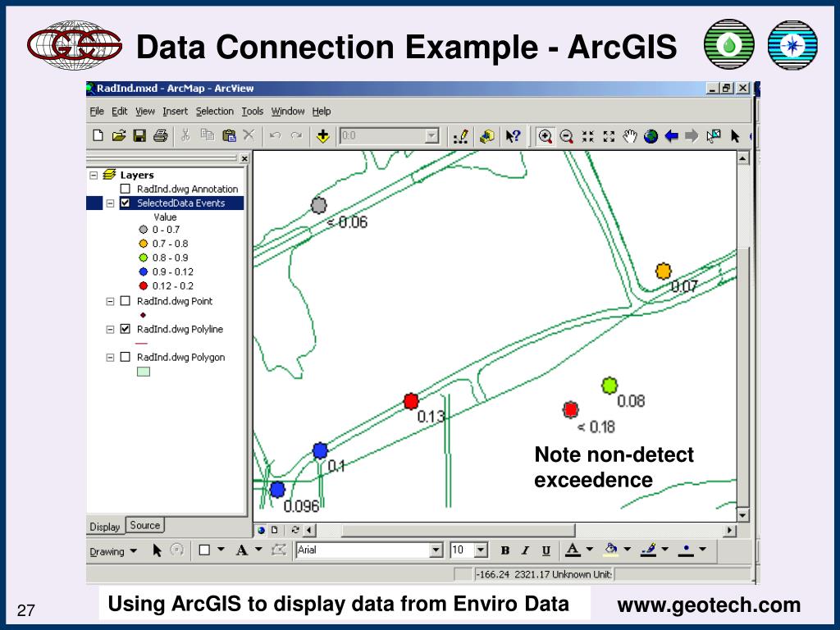840x630 pixels.
Task: Open the rectangle shape tool dropdown
Action: (221, 550)
